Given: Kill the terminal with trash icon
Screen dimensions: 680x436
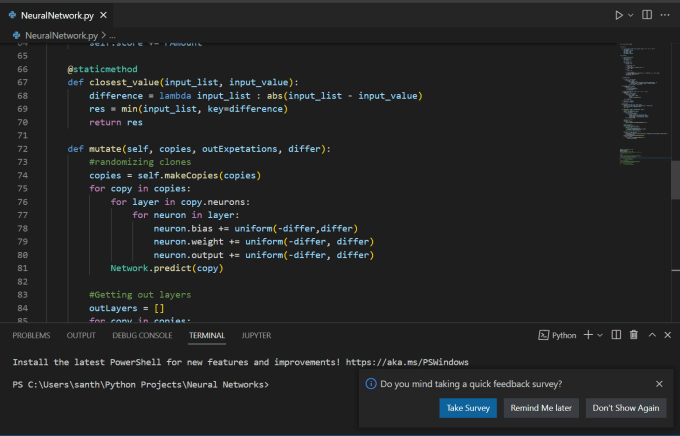Looking at the screenshot, I should (634, 334).
